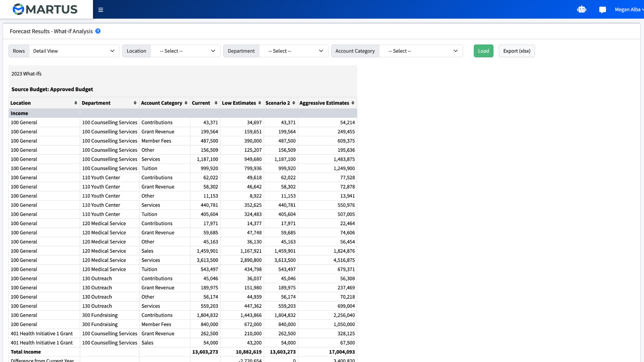
Task: Click the green Load button
Action: tap(483, 51)
